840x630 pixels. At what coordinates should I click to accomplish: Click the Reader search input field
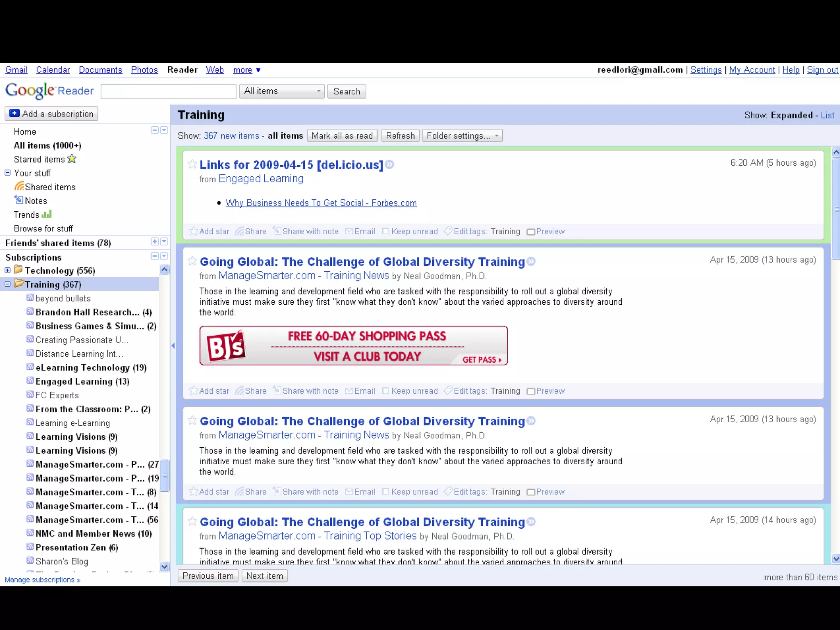(x=169, y=91)
